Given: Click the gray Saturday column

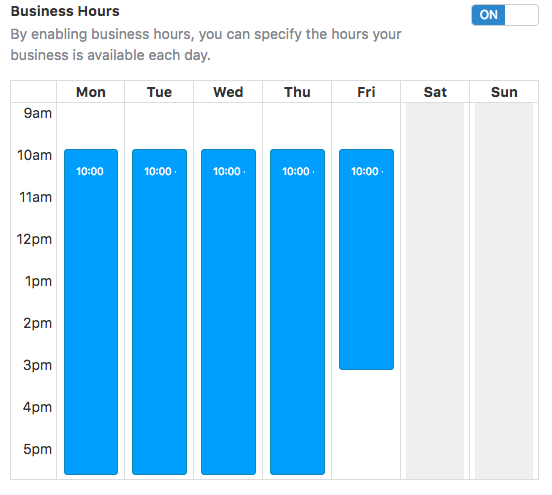Looking at the screenshot, I should 435,291.
